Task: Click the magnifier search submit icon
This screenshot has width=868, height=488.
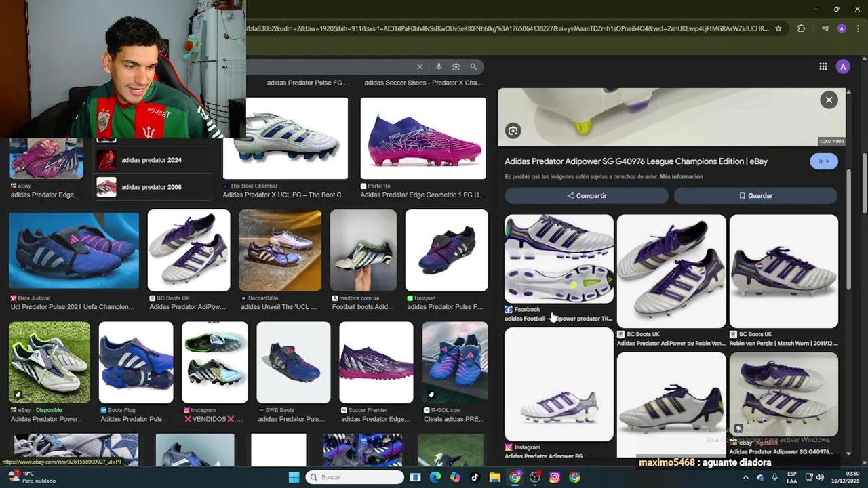Action: point(473,66)
